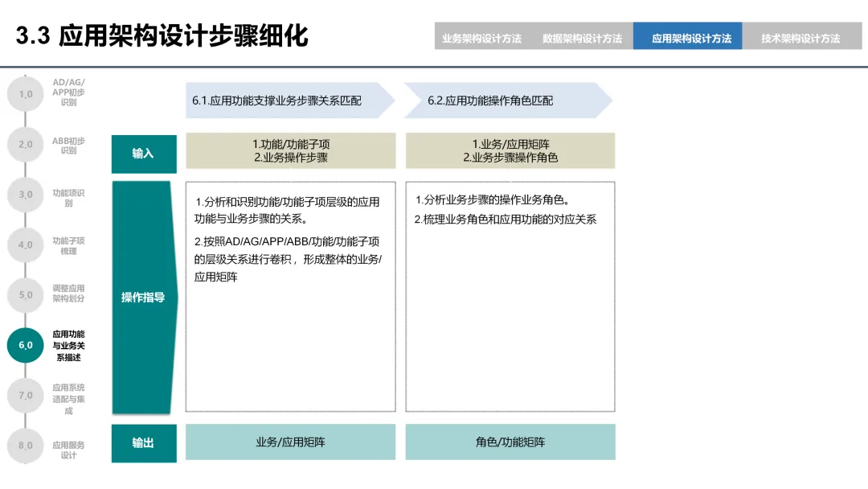The width and height of the screenshot is (868, 489).
Task: Click step circle 7.0
Action: pos(26,396)
